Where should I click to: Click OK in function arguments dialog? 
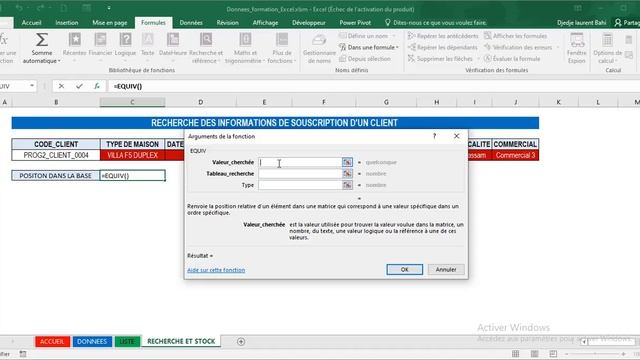point(404,269)
